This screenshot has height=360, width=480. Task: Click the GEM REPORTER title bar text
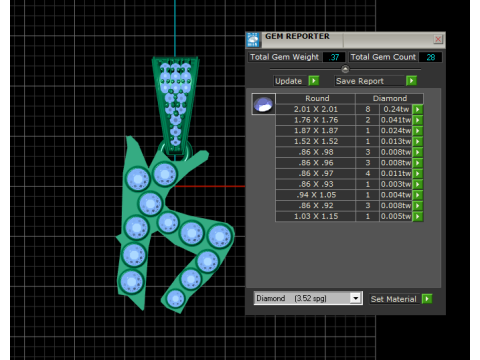point(297,36)
